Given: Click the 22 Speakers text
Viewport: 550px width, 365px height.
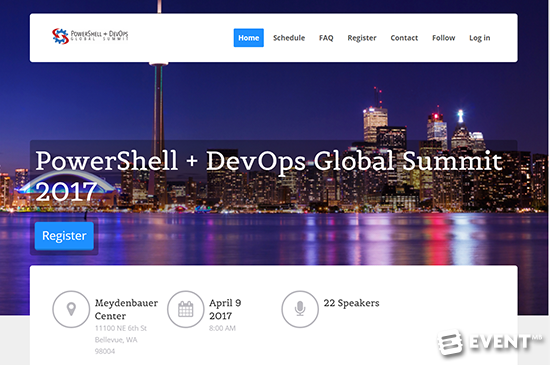Looking at the screenshot, I should point(351,303).
